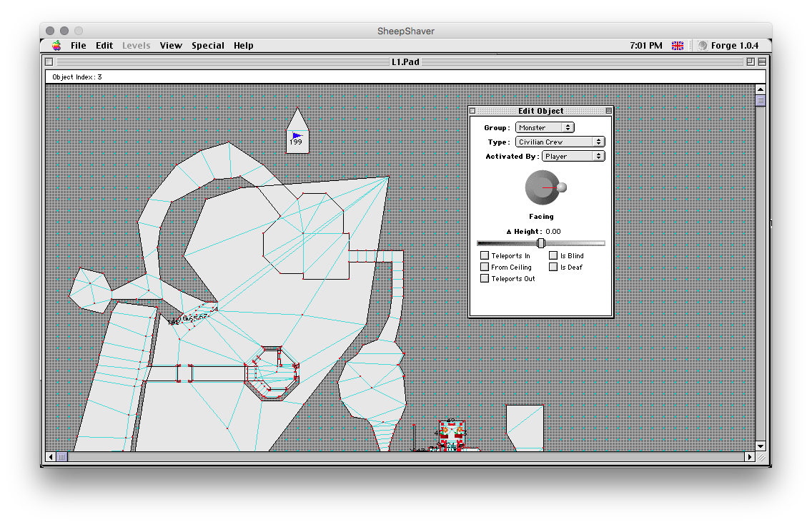Click the vertical scrollbar down arrow
812x525 pixels.
[x=761, y=446]
